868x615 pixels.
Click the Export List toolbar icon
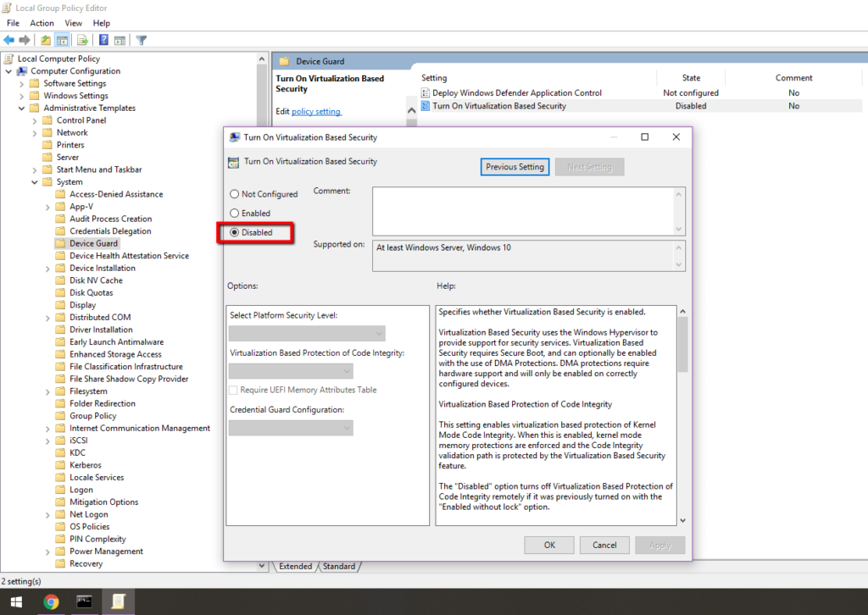[x=82, y=40]
